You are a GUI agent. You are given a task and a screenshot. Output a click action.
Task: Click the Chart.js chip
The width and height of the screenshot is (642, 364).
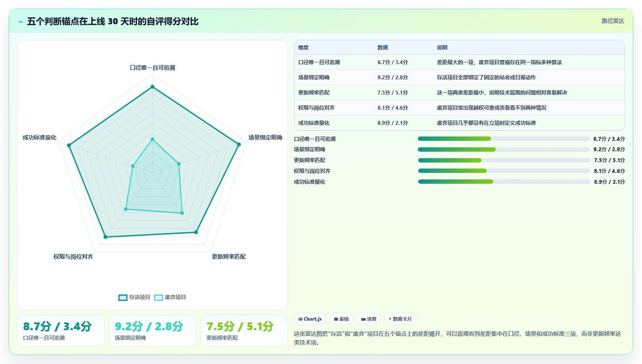tap(310, 319)
